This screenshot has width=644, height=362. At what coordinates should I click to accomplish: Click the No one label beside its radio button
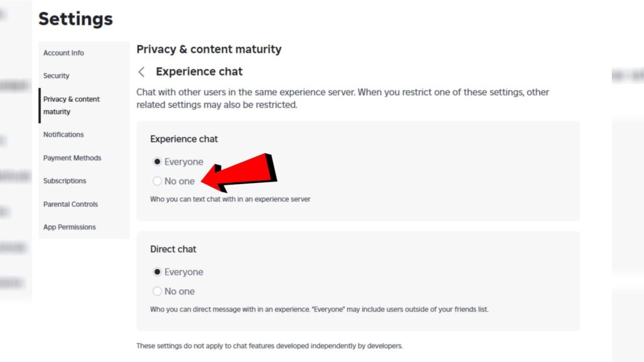click(178, 181)
